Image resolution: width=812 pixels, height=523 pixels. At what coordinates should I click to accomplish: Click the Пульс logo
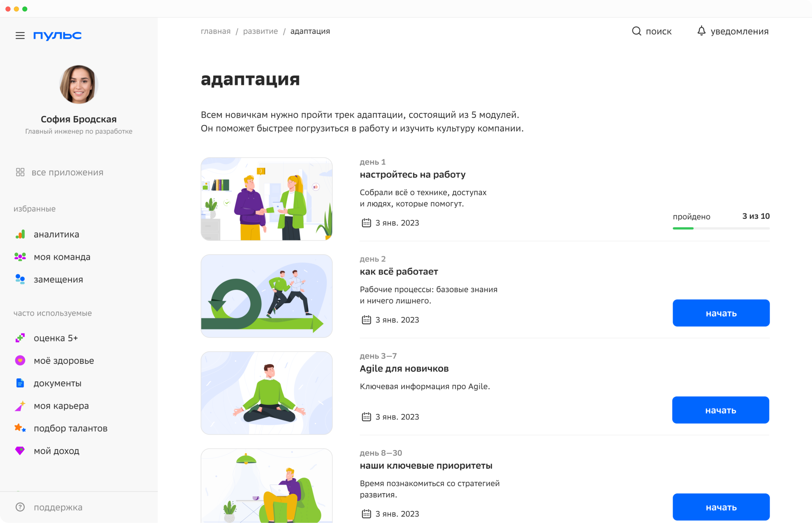(57, 36)
